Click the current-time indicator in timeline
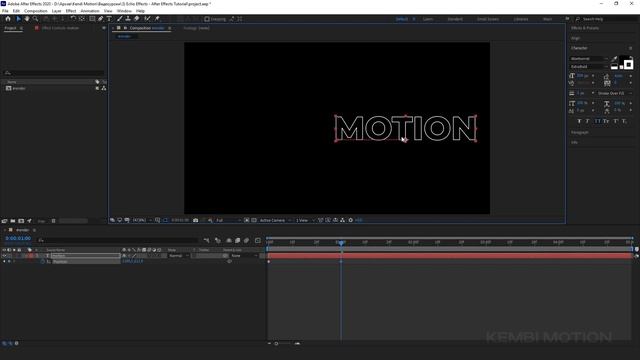Screen dimensions: 640x360 point(341,243)
